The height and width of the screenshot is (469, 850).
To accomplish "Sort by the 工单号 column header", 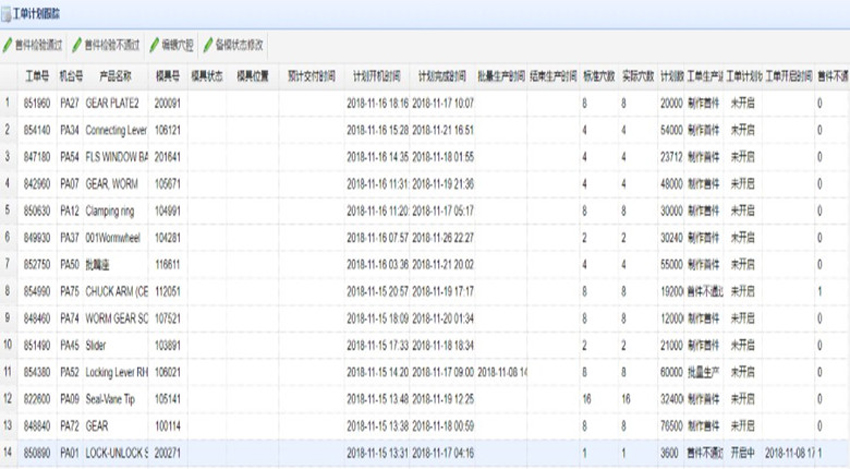I will coord(38,75).
